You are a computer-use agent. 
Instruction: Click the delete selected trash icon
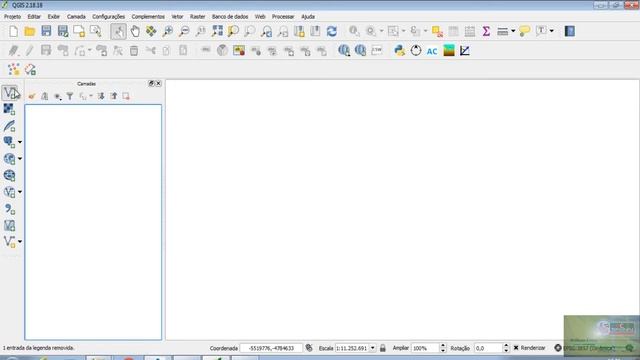[134, 51]
